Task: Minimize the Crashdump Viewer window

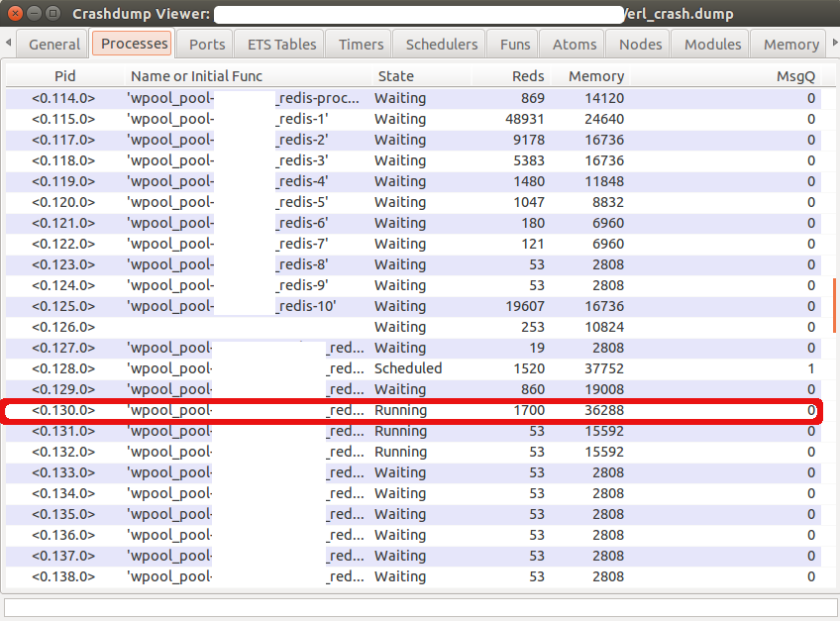Action: (36, 14)
